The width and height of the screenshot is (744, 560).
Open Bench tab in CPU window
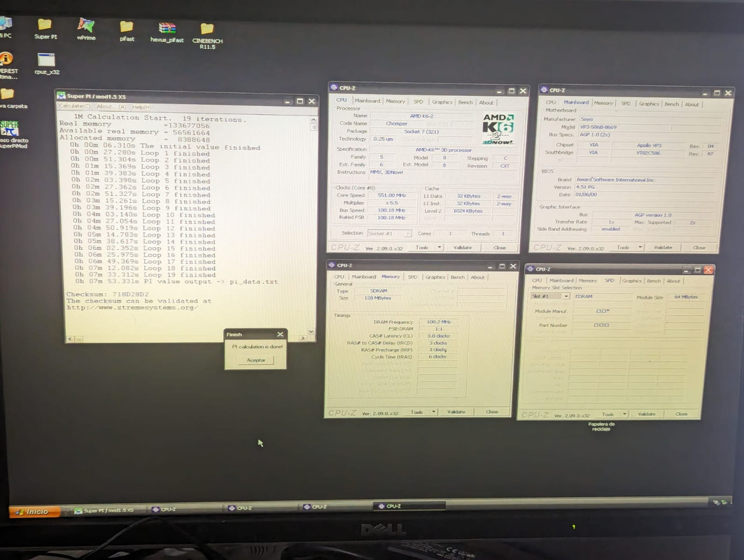pos(465,102)
